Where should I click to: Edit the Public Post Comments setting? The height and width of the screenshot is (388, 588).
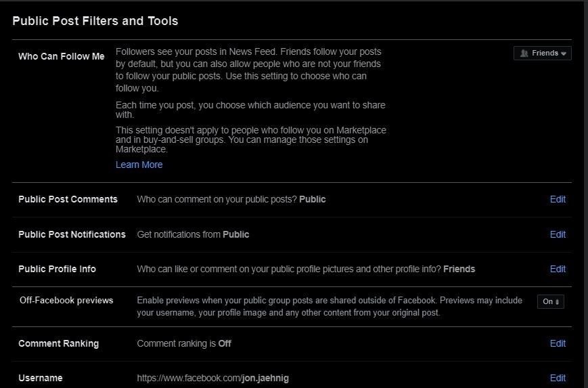tap(558, 199)
